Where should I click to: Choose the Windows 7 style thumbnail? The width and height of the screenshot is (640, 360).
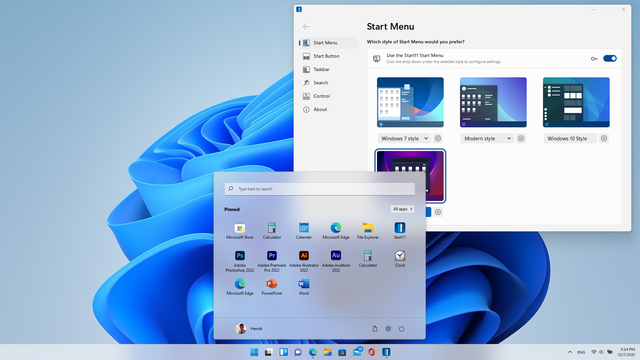pos(410,102)
